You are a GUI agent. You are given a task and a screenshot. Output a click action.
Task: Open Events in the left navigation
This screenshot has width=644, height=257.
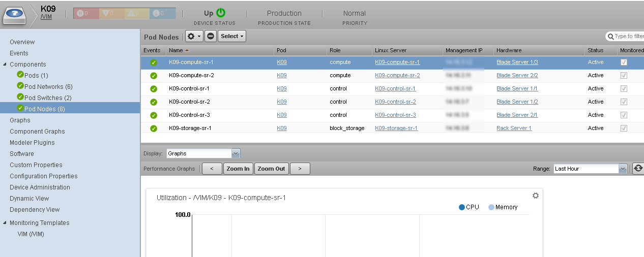coord(19,53)
